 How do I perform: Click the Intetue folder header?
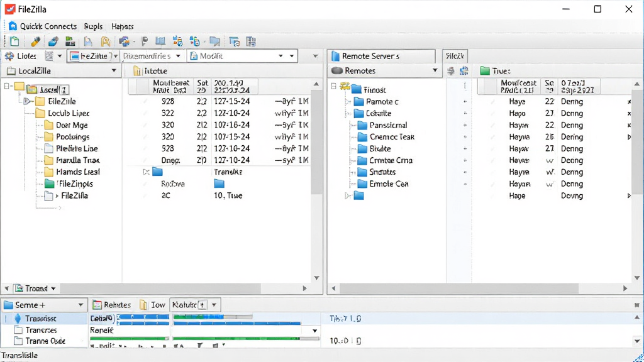[150, 70]
